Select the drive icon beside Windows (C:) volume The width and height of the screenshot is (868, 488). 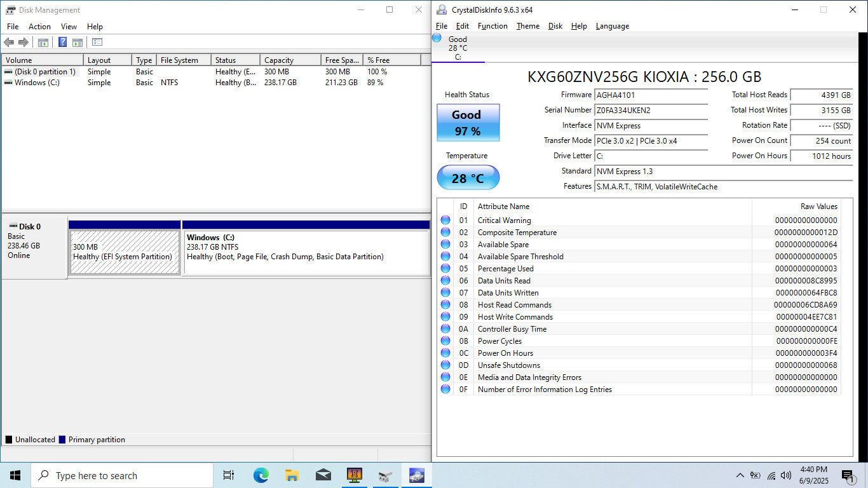click(8, 83)
